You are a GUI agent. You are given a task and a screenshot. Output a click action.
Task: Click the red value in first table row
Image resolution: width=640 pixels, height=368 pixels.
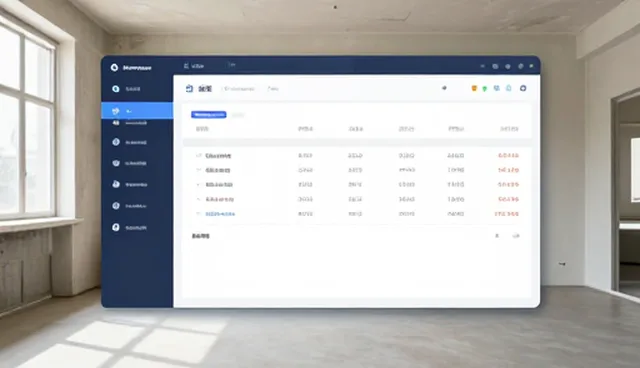pos(508,155)
